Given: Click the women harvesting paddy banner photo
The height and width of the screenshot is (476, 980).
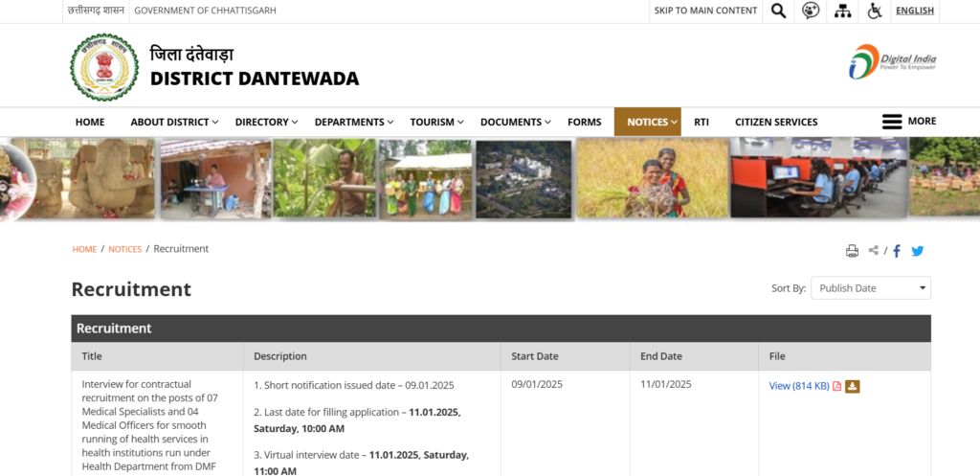Looking at the screenshot, I should pyautogui.click(x=652, y=178).
